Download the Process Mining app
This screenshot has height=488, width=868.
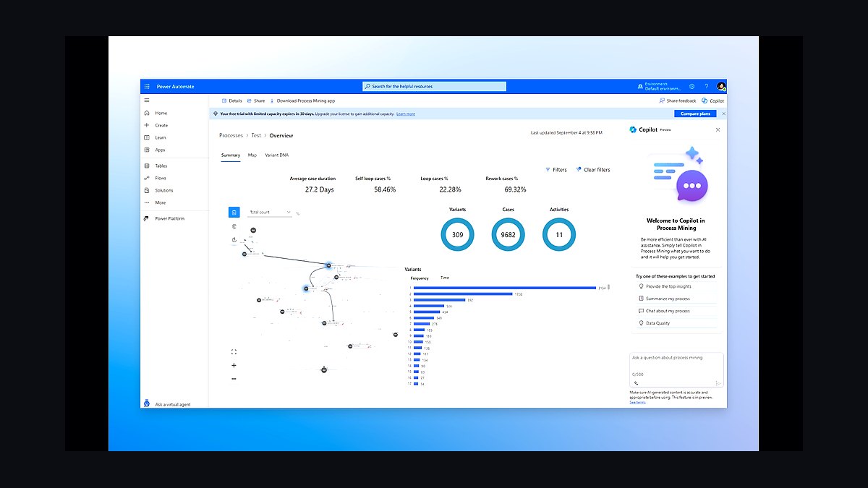click(x=302, y=100)
